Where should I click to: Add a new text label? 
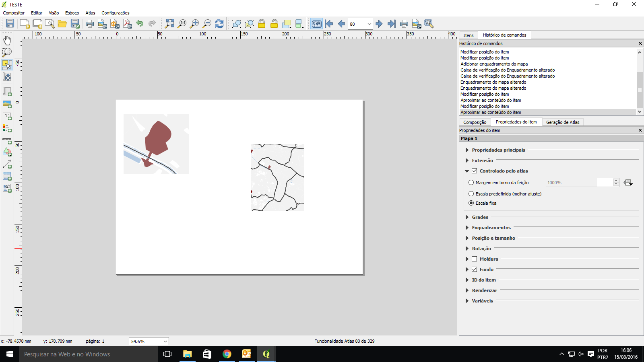7,116
